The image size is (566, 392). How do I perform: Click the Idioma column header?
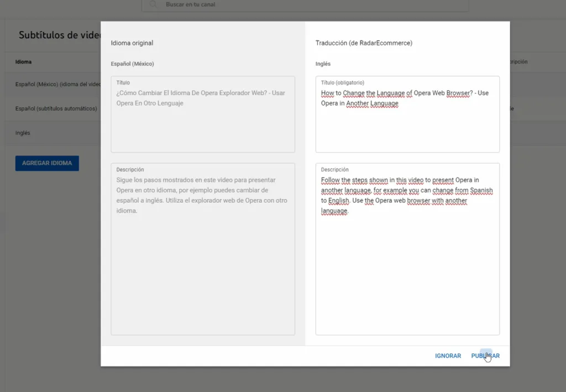[x=23, y=62]
